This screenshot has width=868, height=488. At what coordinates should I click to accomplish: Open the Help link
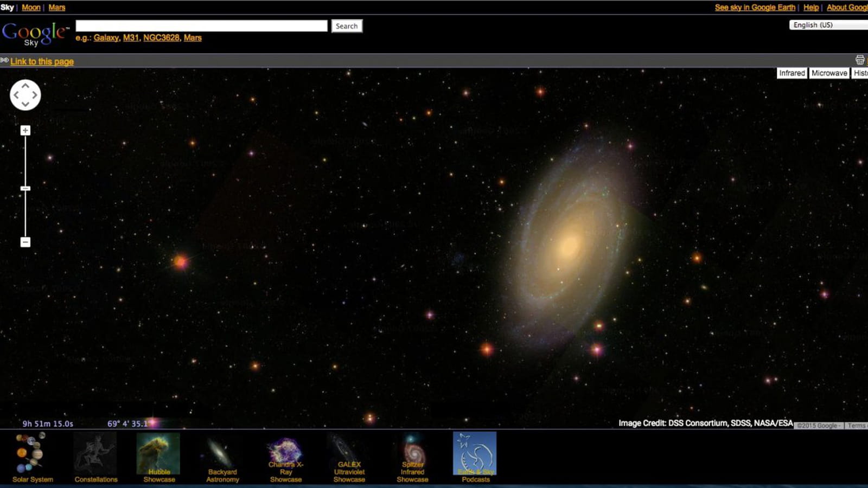click(x=811, y=8)
